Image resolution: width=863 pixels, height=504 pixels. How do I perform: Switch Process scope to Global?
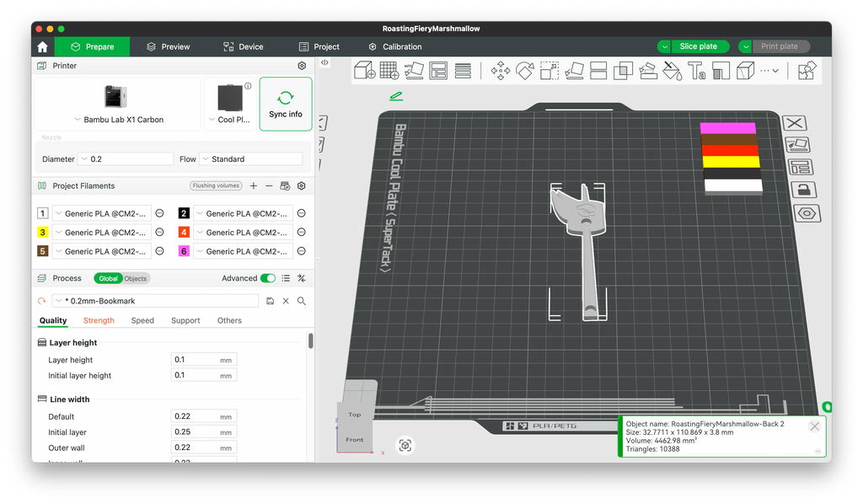[108, 278]
